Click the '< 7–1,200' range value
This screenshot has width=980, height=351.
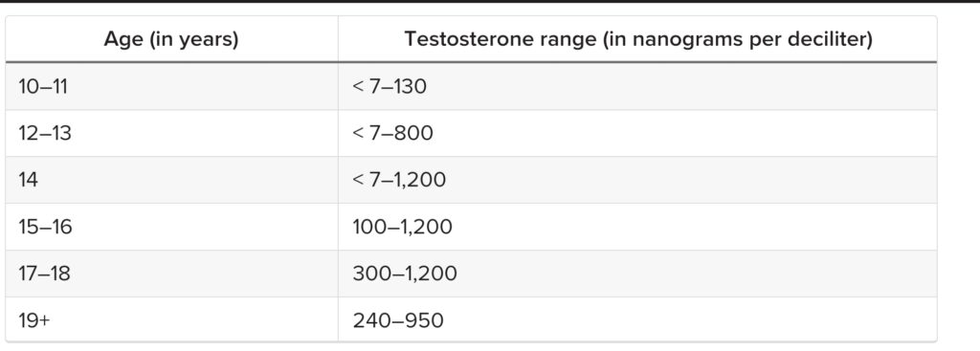click(399, 180)
